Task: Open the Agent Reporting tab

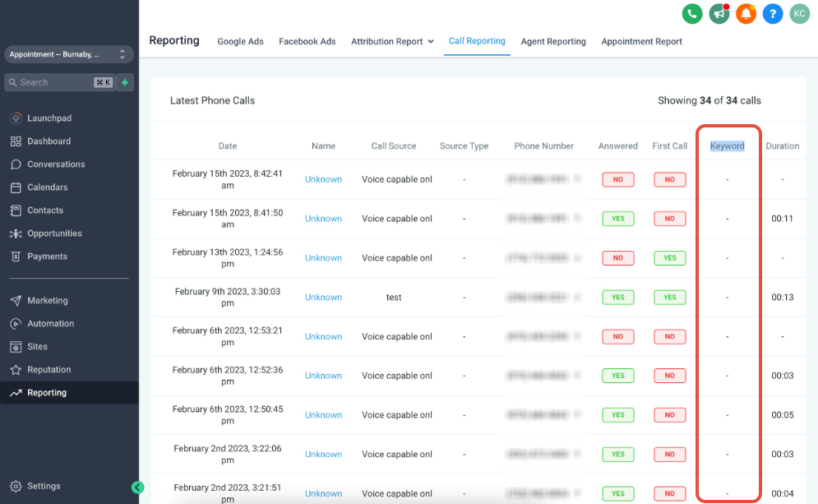Action: click(553, 41)
